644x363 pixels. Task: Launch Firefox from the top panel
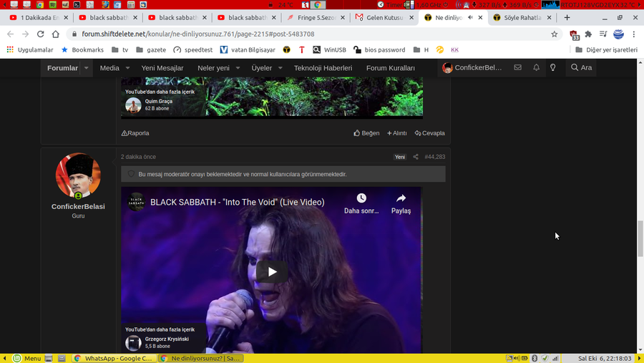pyautogui.click(x=105, y=4)
